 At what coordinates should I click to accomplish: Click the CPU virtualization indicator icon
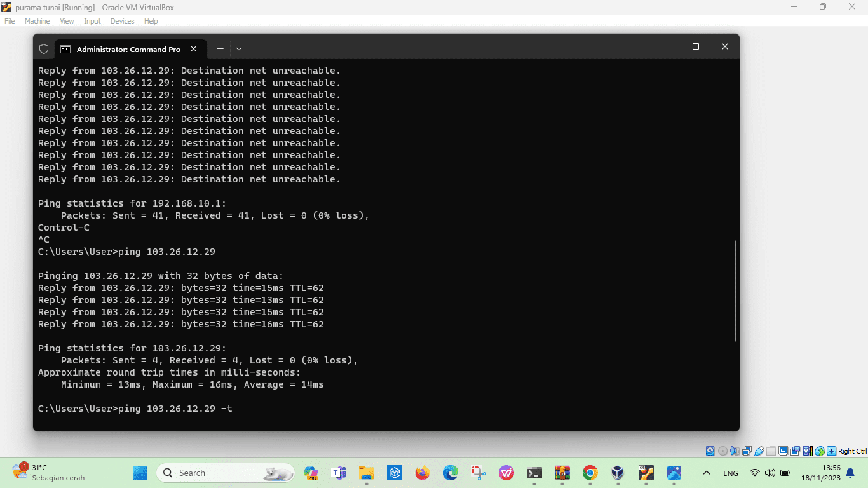coord(808,451)
